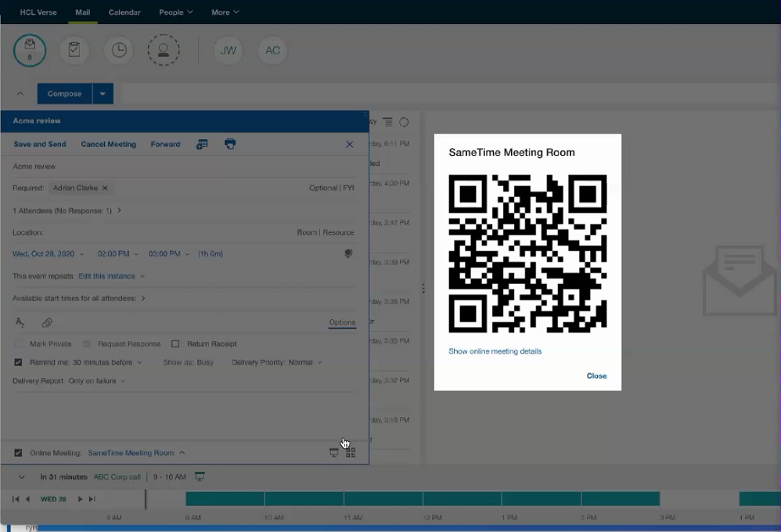This screenshot has width=781, height=532.
Task: Click Show online meeting details link
Action: point(495,351)
